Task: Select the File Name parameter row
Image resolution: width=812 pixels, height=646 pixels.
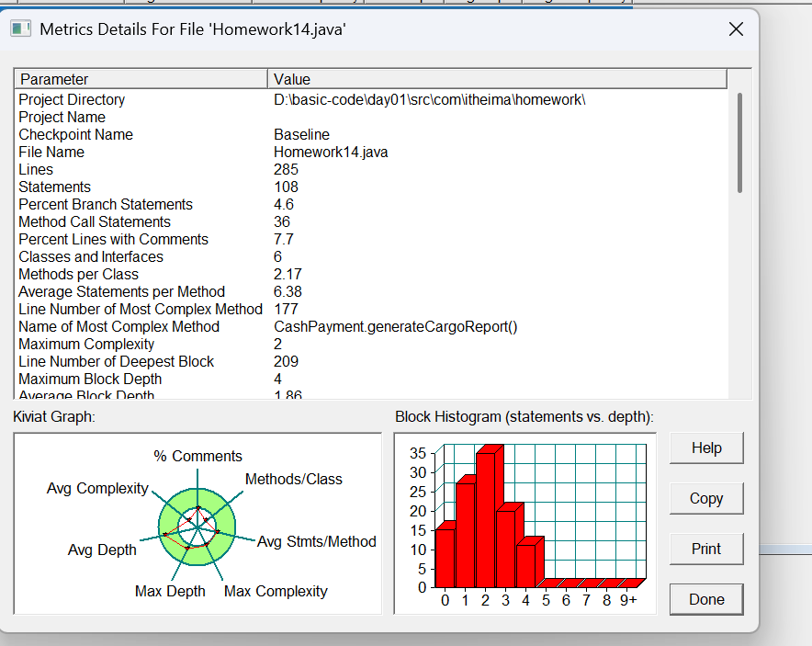Action: 371,153
